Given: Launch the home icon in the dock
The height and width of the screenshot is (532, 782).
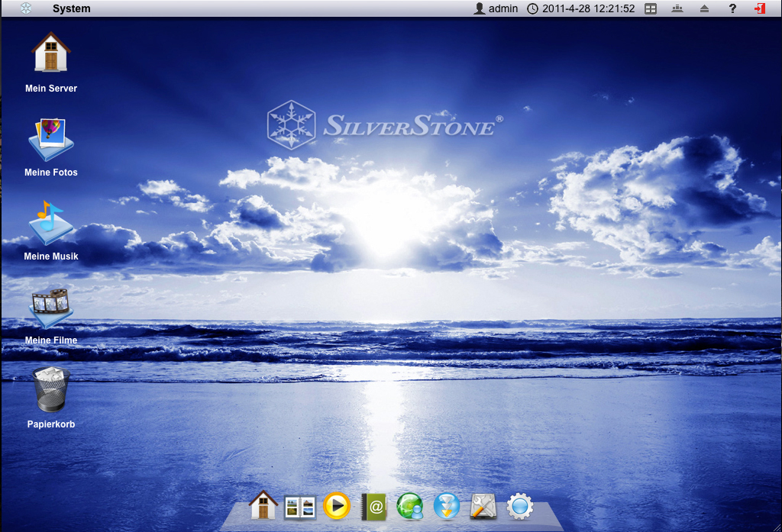Looking at the screenshot, I should 263,505.
